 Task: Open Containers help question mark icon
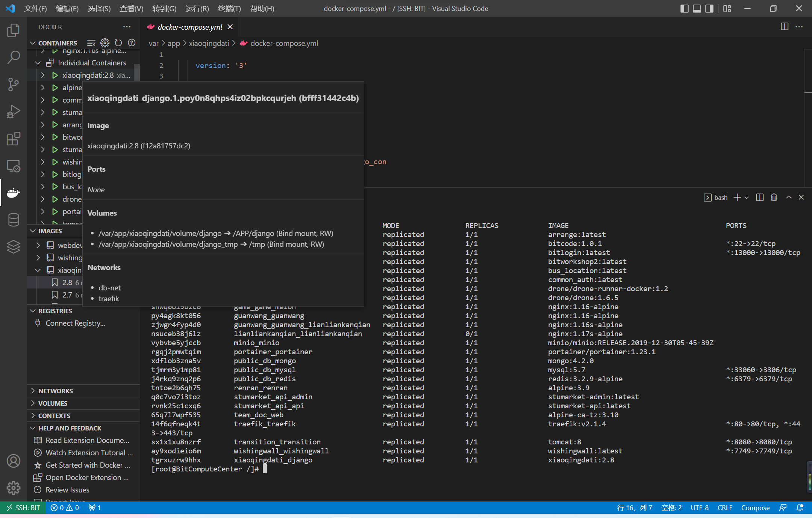(132, 43)
